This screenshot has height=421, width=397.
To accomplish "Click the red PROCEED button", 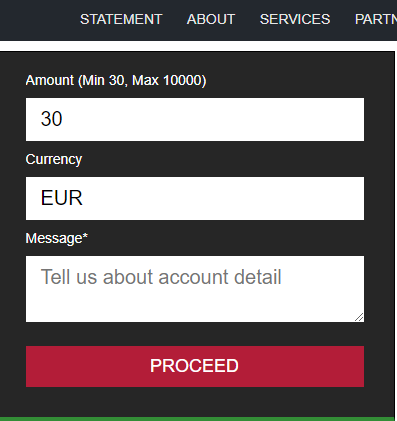I will 195,366.
